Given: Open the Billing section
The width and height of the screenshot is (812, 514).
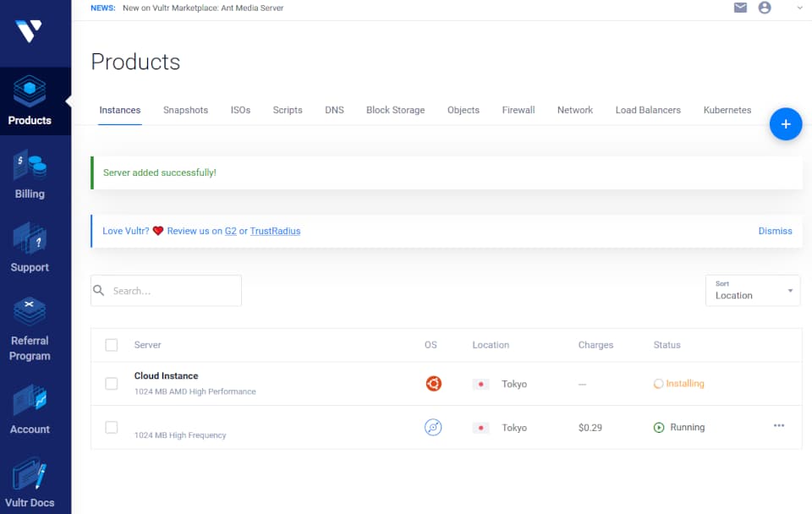Looking at the screenshot, I should click(x=30, y=175).
